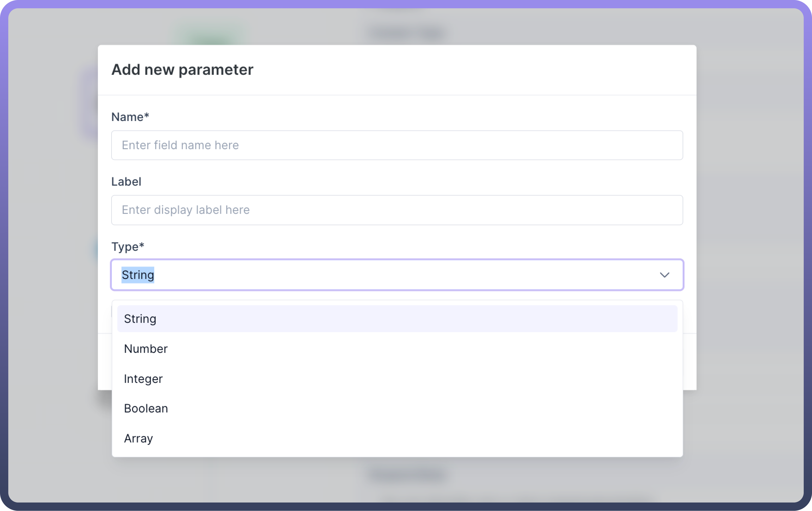This screenshot has height=511, width=812.
Task: Click the Add new parameter heading
Action: 182,70
